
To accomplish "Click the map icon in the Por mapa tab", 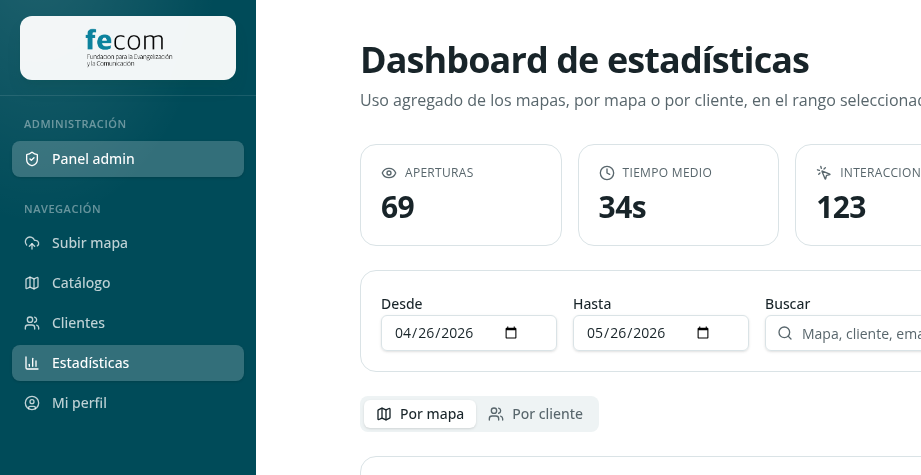I will pyautogui.click(x=384, y=414).
